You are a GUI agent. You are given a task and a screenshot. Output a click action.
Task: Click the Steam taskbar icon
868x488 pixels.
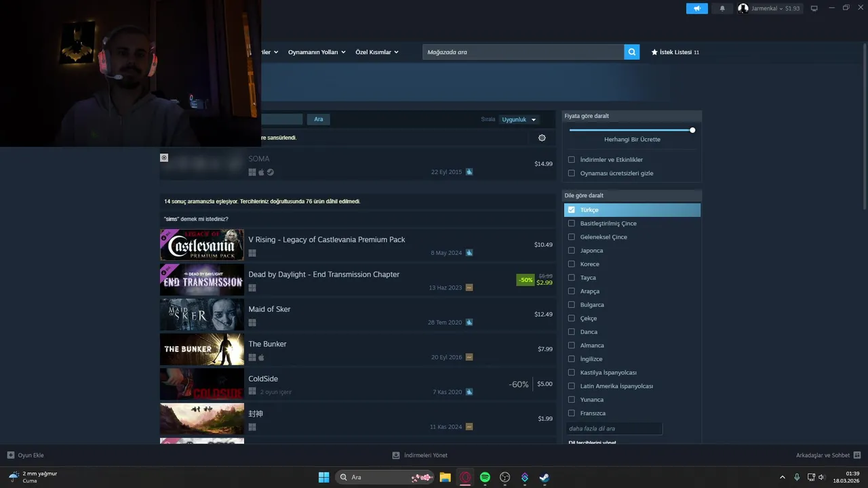click(544, 477)
